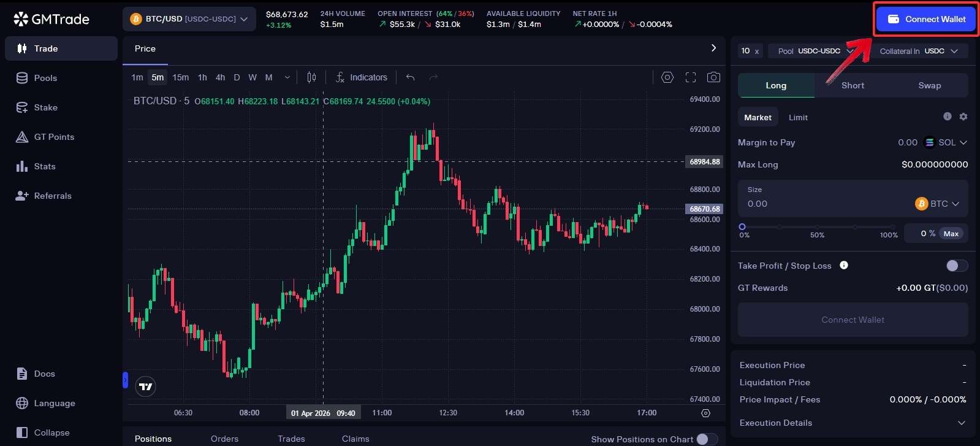Click the 68984.88 price label on the axis

[x=704, y=162]
